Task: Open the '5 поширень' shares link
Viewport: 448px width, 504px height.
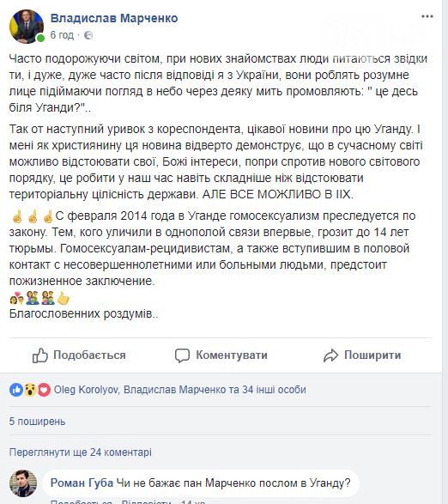Action: click(x=37, y=422)
